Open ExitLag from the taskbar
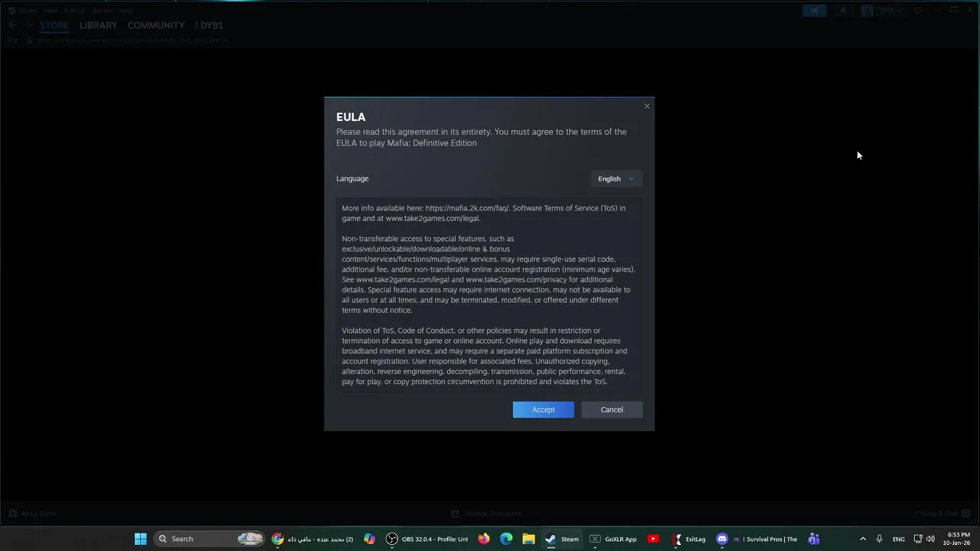Screen dimensions: 980x551 688,539
